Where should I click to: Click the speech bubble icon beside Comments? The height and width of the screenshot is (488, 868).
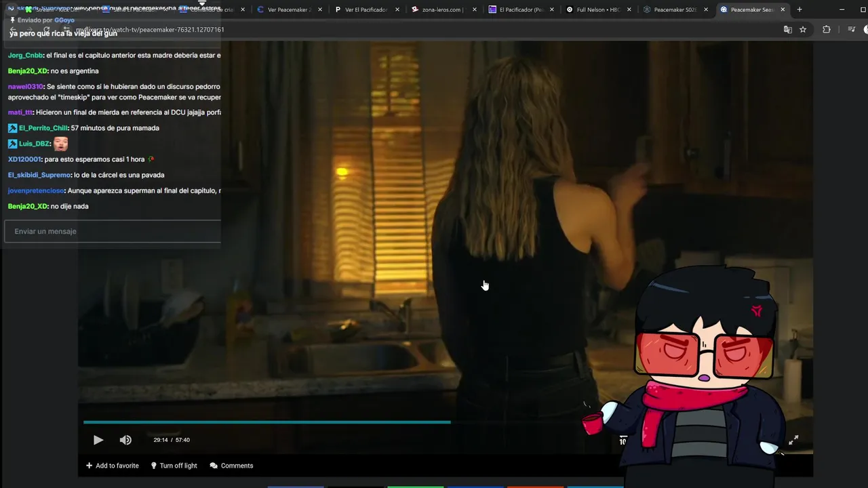[x=214, y=466]
